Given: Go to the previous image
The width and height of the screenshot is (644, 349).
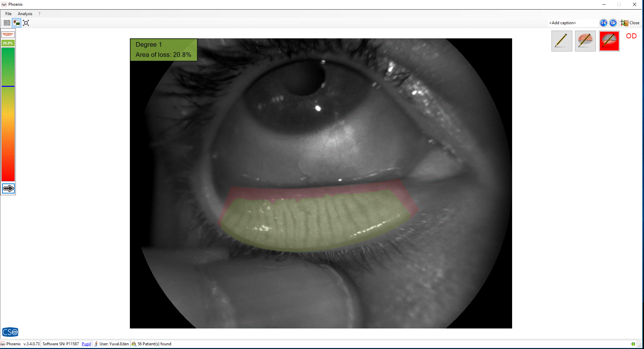Looking at the screenshot, I should (x=603, y=23).
